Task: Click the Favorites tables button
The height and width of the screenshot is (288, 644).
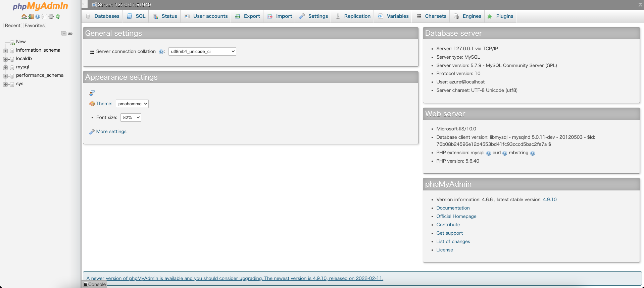Action: point(35,25)
